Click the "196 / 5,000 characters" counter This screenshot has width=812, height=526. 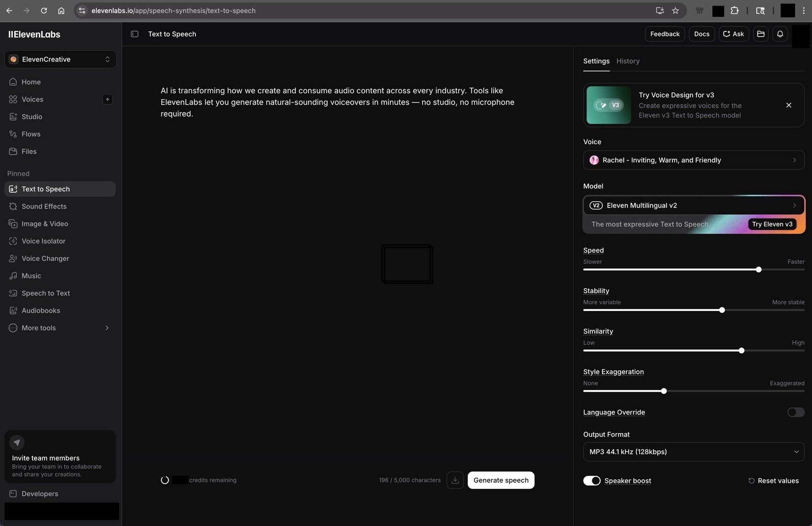click(x=410, y=480)
